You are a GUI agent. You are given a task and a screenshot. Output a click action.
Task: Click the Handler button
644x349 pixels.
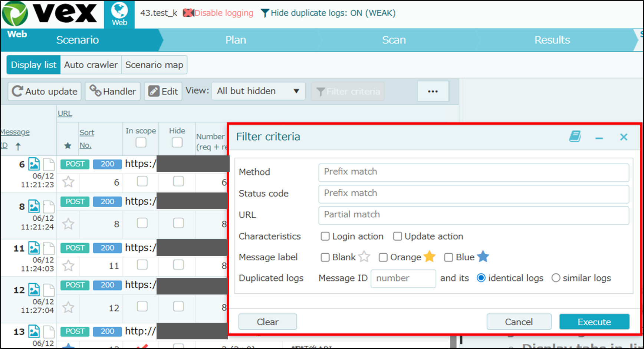point(113,91)
